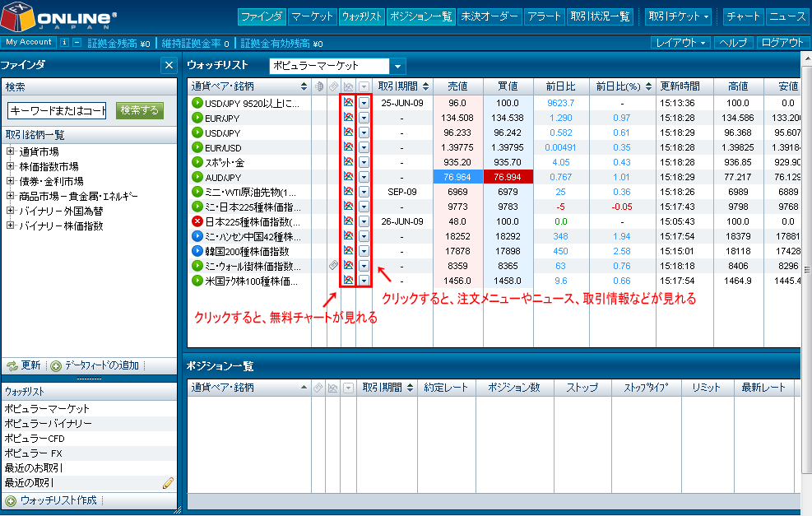
Task: Click the FX Online Japan logo
Action: click(58, 16)
